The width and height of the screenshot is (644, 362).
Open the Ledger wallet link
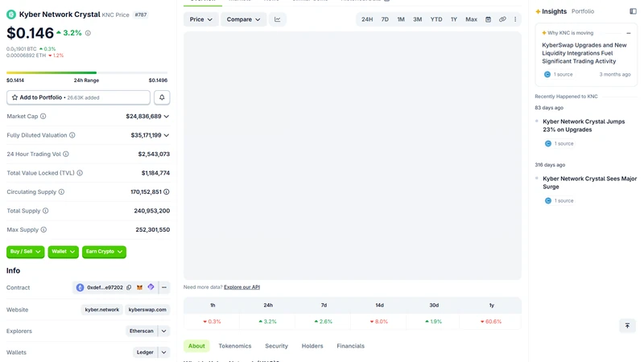click(145, 352)
